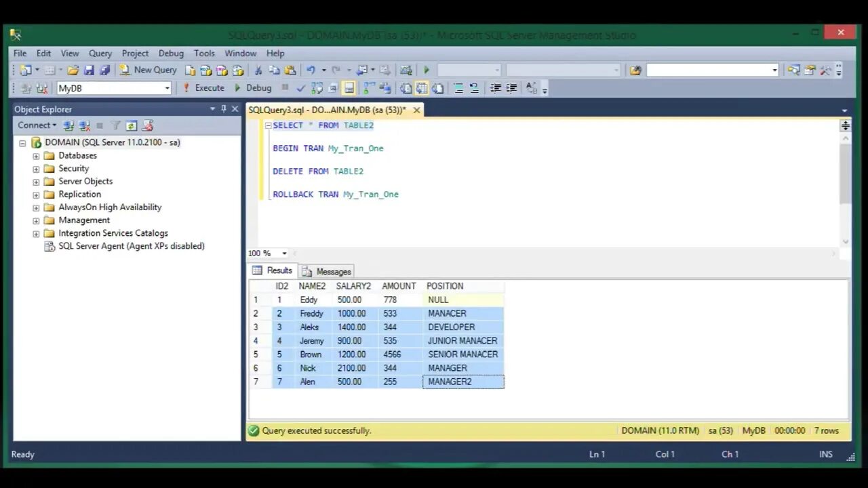Expand the Server Objects folder
Image resolution: width=868 pixels, height=488 pixels.
pos(36,182)
